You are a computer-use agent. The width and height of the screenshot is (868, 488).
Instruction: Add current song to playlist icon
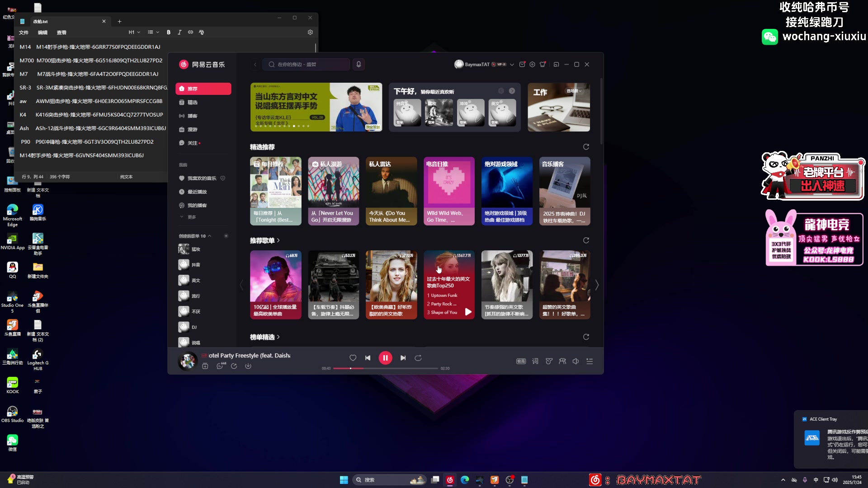pos(205,366)
